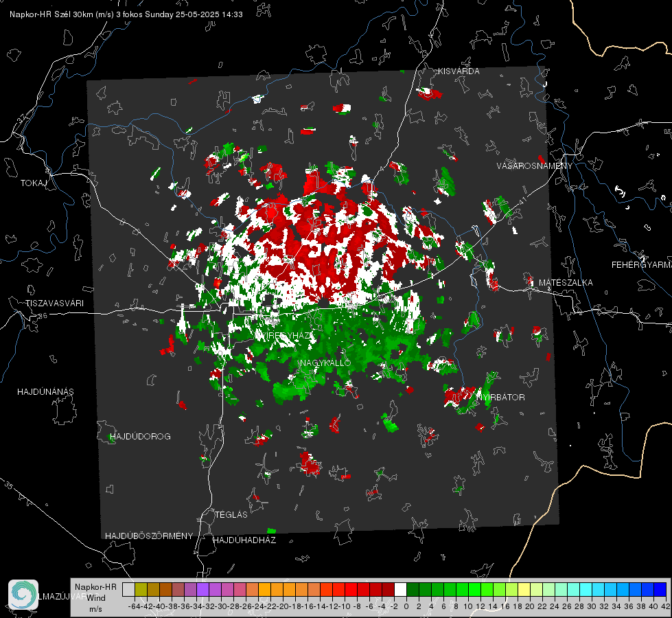This screenshot has width=672, height=618.
Task: Click the spiral weather logo icon
Action: (x=23, y=595)
